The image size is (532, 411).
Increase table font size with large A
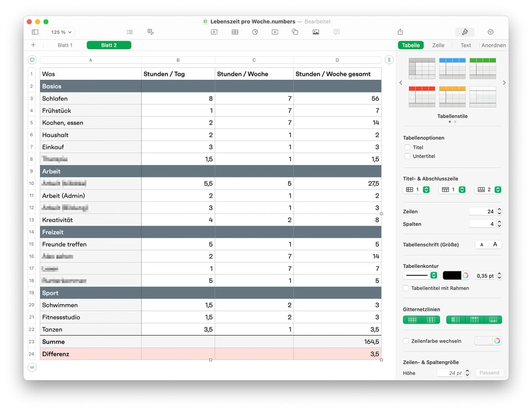[495, 244]
